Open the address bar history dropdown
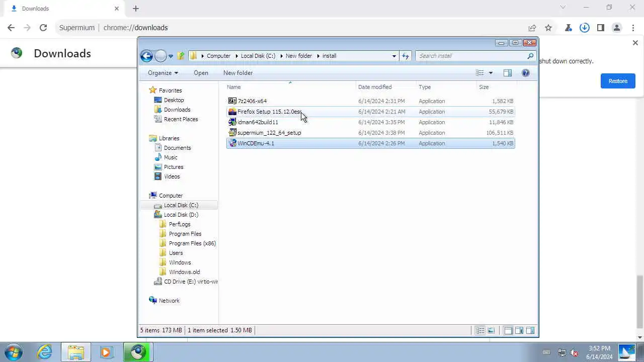 pos(394,56)
